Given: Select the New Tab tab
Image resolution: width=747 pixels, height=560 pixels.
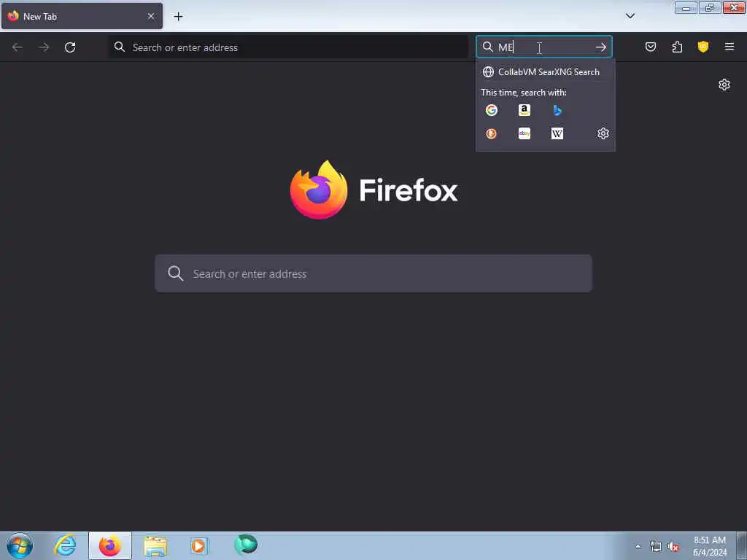Looking at the screenshot, I should click(82, 16).
